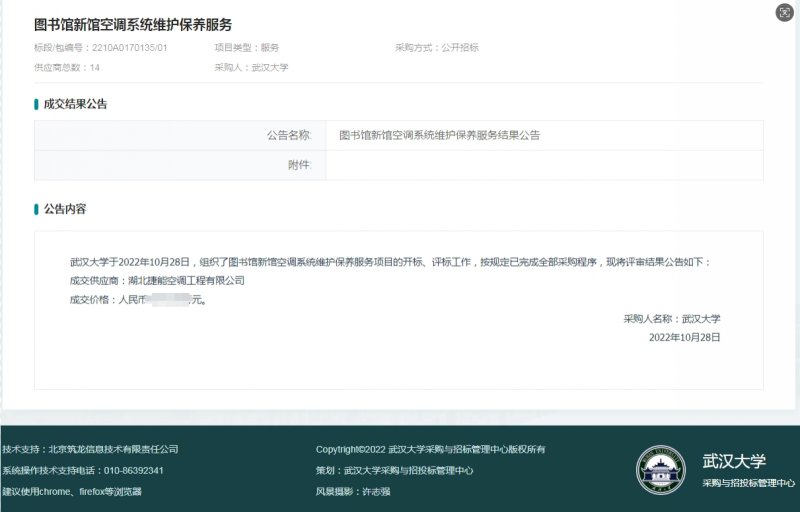Click 北京筑龙信息技术有限责任公司 in the footer

[x=113, y=449]
